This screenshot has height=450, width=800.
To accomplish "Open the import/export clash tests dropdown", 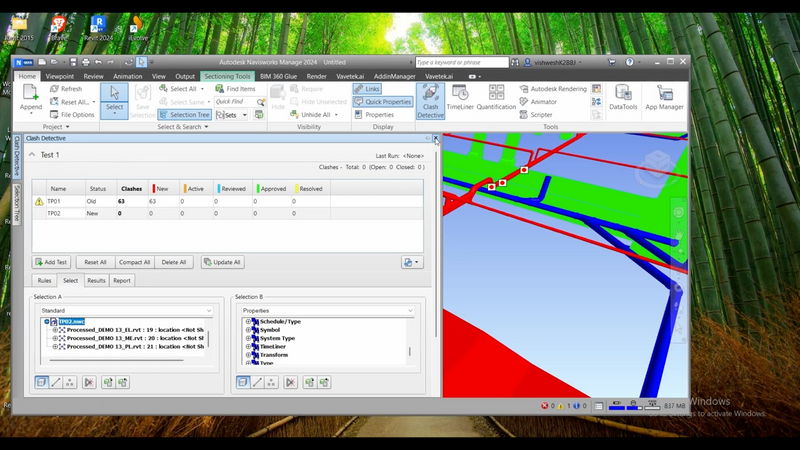I will [x=412, y=262].
